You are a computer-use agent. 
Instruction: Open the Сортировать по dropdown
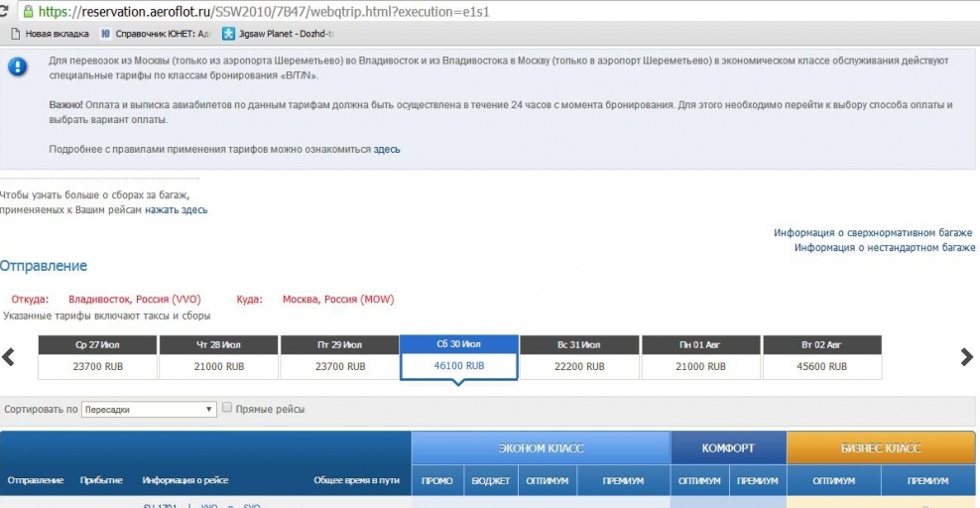(149, 409)
